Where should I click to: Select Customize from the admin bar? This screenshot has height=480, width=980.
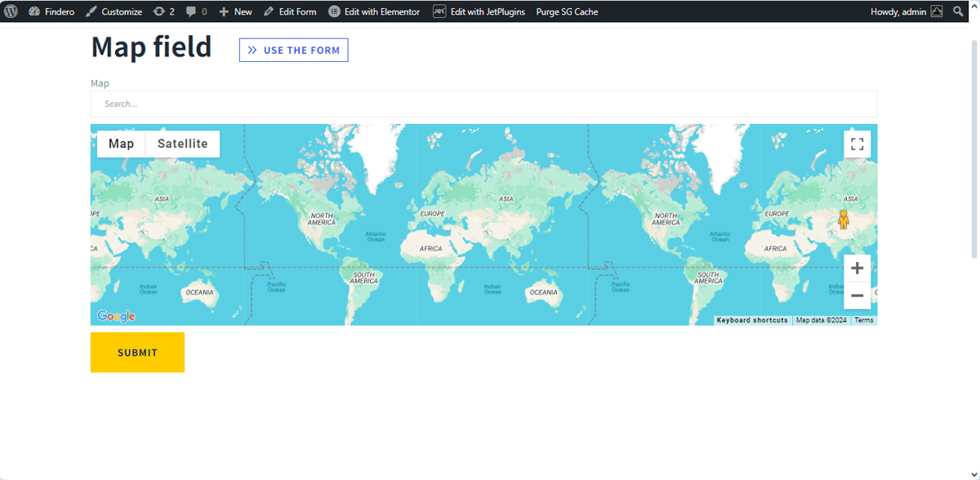115,11
